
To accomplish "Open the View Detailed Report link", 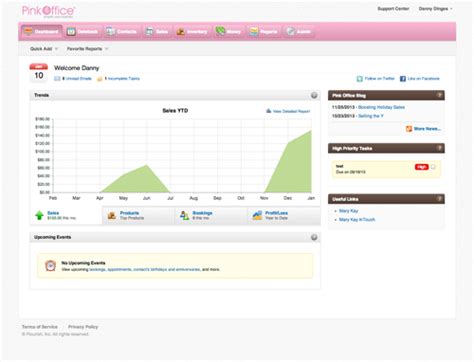I will click(291, 111).
